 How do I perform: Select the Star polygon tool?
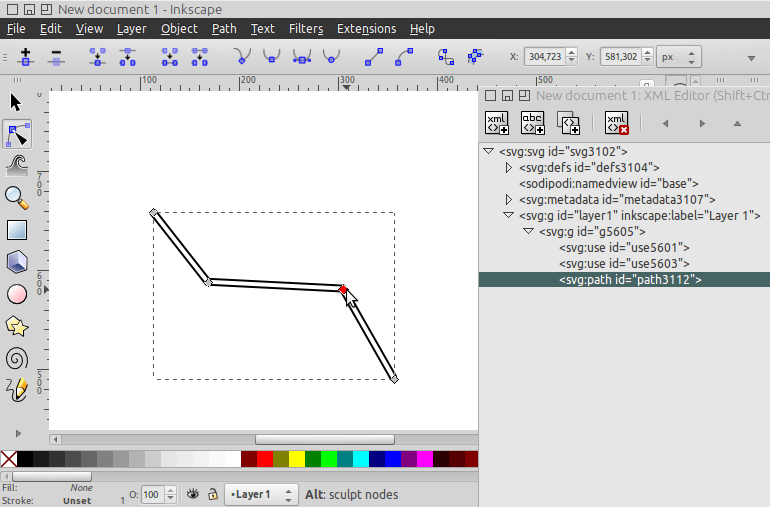pyautogui.click(x=17, y=326)
